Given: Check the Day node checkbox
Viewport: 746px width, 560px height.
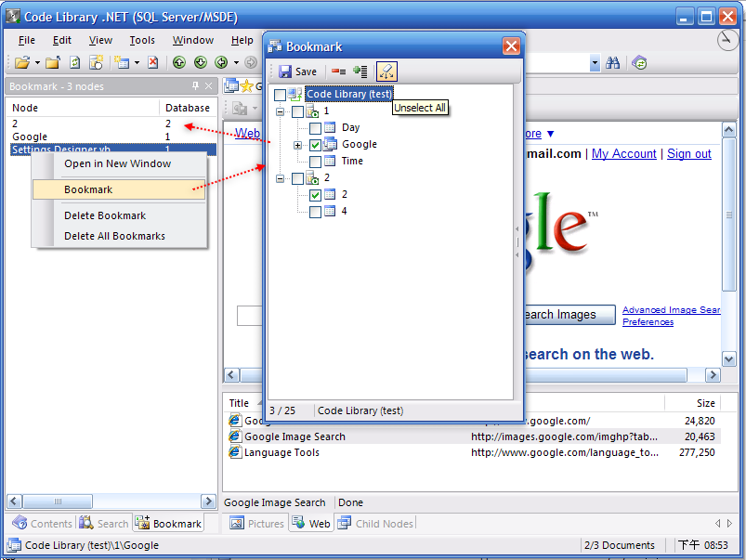Looking at the screenshot, I should (x=315, y=128).
